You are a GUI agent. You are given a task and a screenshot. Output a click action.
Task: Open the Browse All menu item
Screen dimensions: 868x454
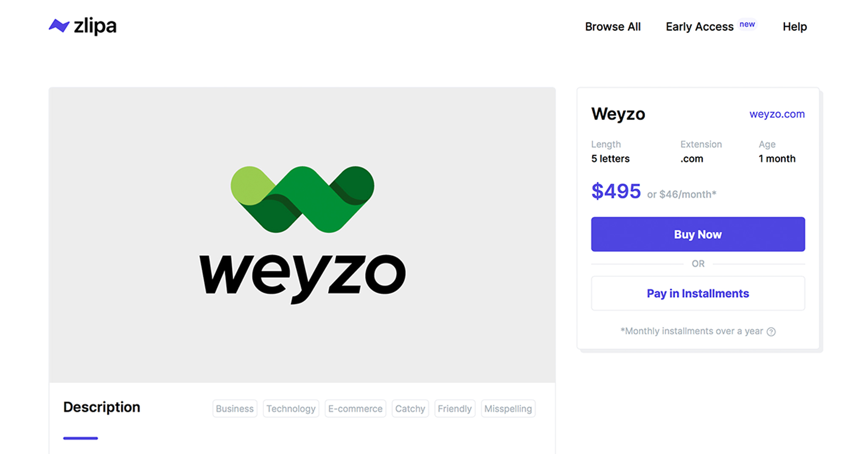[612, 27]
